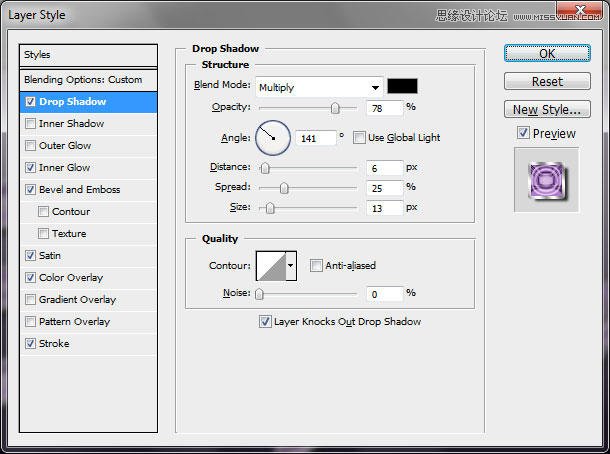Click the Reset button

[x=547, y=82]
